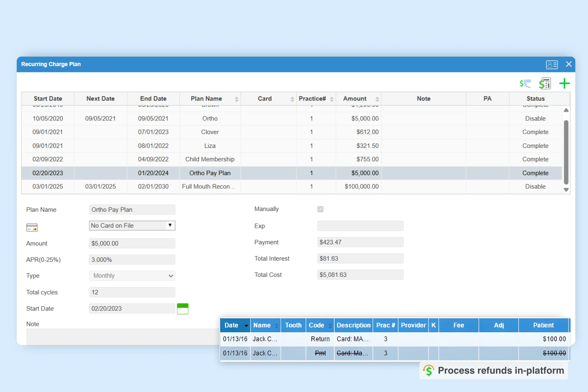Open the dollar-sign payment agreement icon
The width and height of the screenshot is (588, 392).
point(525,83)
